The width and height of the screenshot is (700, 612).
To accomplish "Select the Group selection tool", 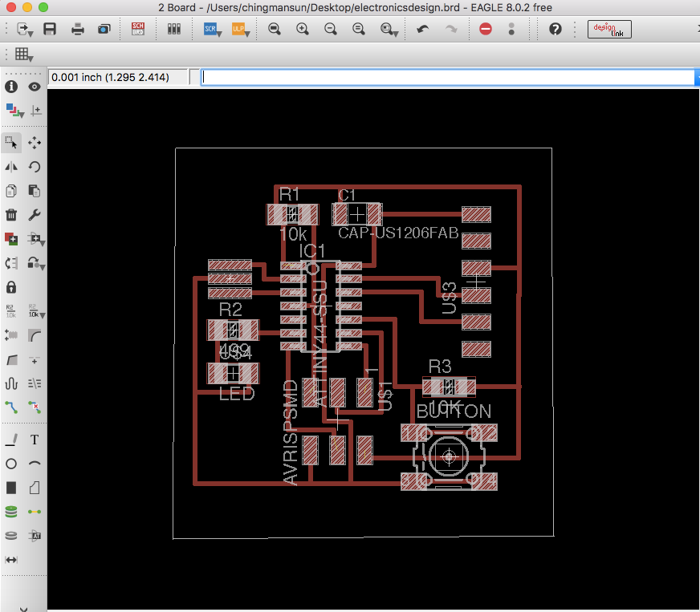I will 11,143.
